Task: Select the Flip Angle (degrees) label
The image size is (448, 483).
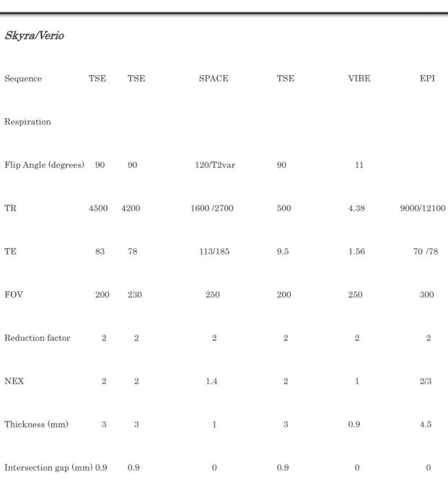Action: pos(44,165)
